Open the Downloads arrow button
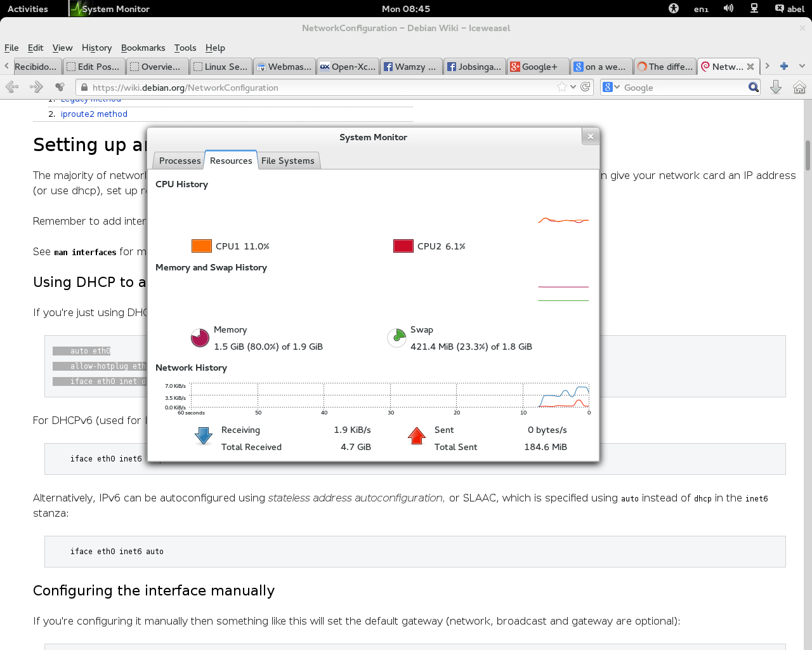The width and height of the screenshot is (812, 650). 776,87
